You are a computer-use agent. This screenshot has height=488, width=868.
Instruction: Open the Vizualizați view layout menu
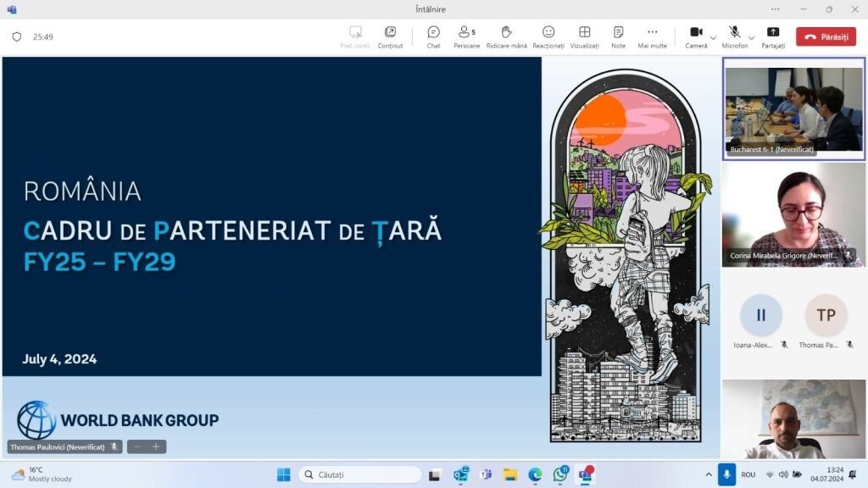coord(584,36)
